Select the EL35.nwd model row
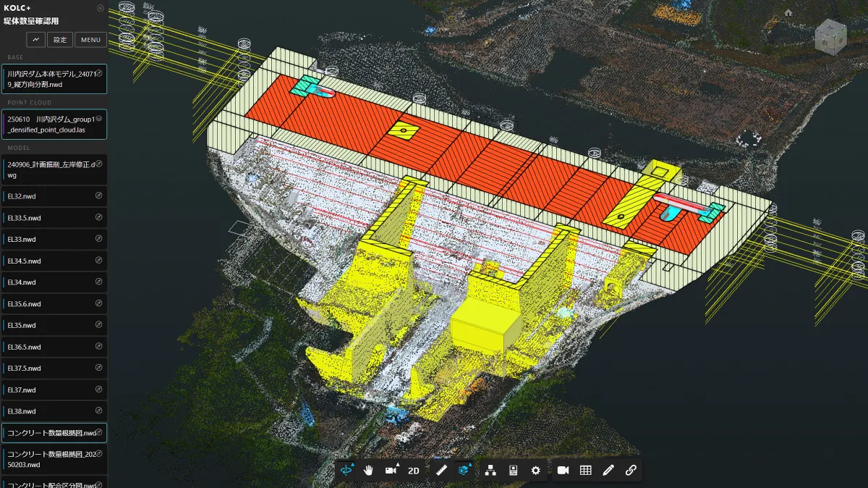Viewport: 868px width, 488px height. point(54,325)
